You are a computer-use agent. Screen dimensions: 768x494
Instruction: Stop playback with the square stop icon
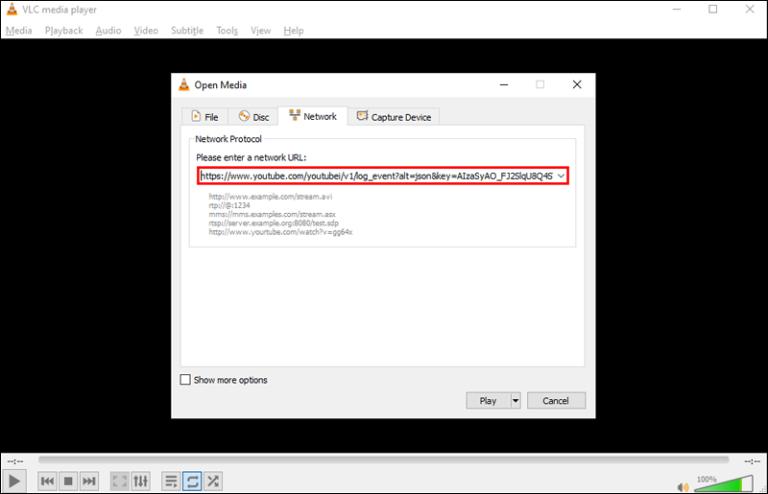tap(68, 481)
